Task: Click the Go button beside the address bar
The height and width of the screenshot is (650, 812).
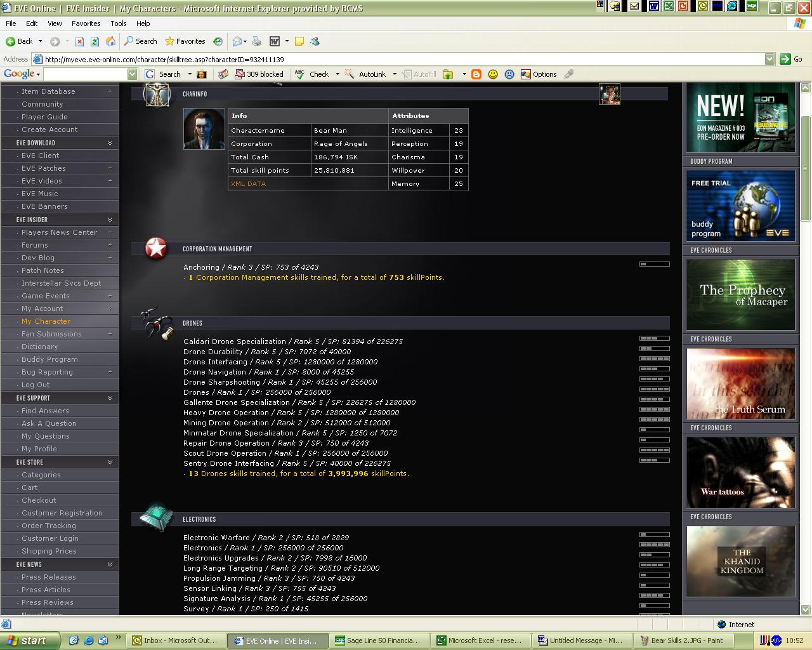Action: click(792, 59)
